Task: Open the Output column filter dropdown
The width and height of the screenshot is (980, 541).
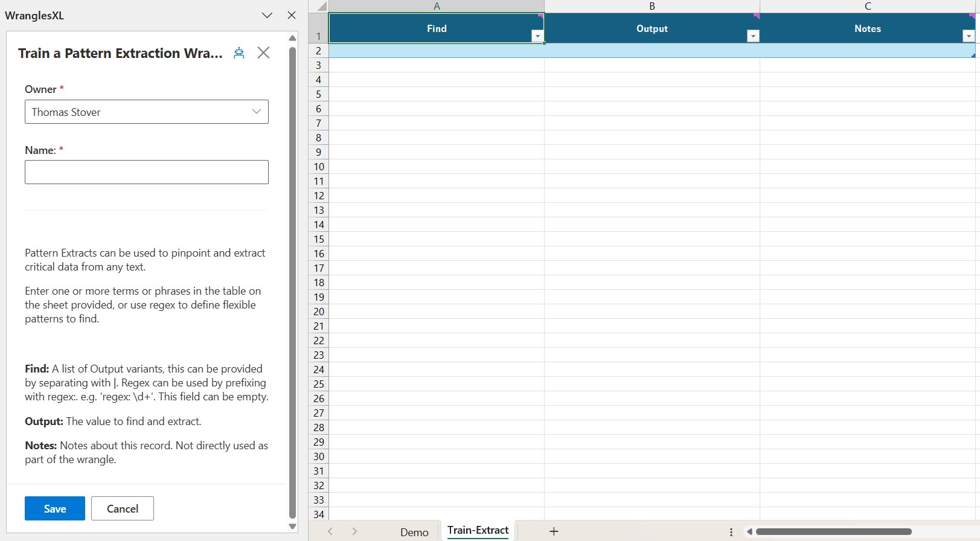Action: pyautogui.click(x=752, y=36)
